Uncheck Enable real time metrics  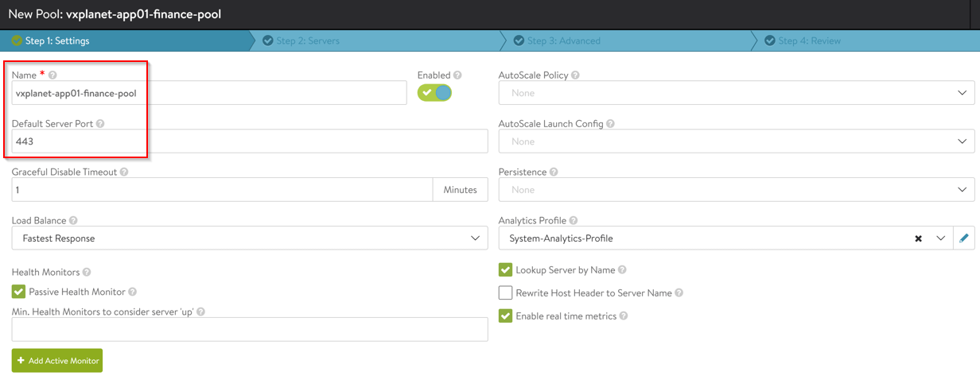[505, 316]
